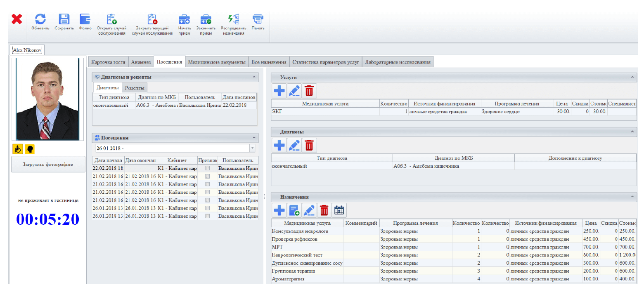Collapse the Назначения panel

click(632, 197)
